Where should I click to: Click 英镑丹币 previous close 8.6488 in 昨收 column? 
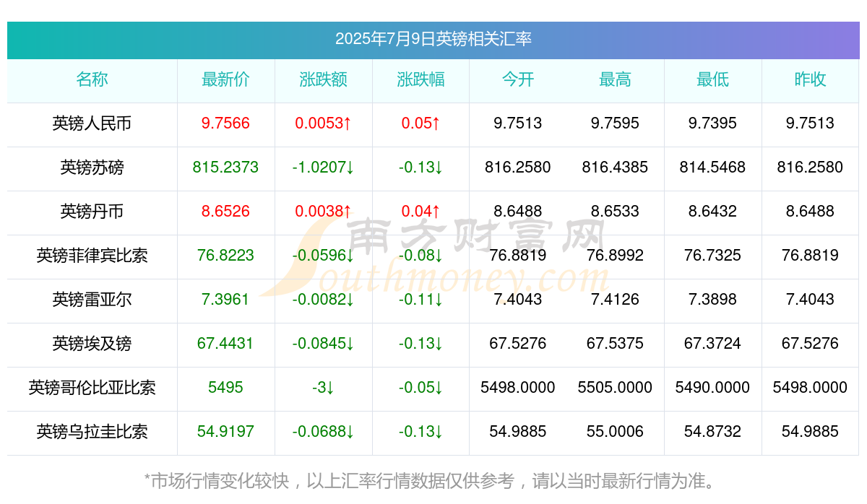(810, 212)
